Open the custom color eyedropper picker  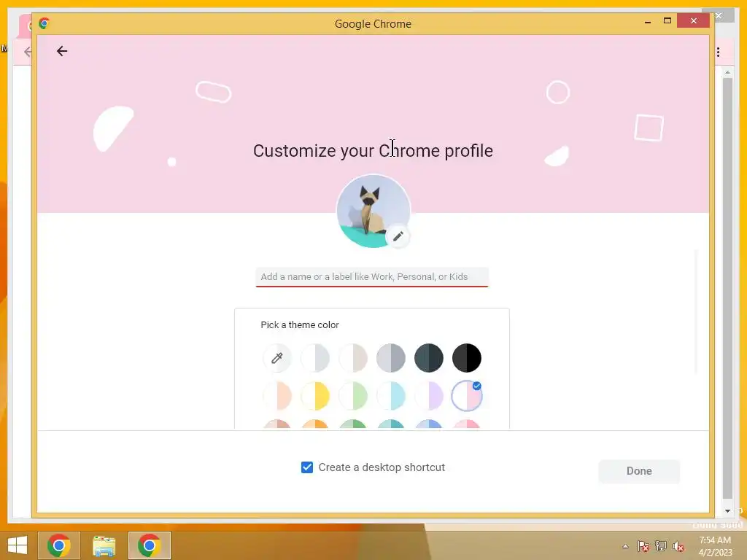(276, 357)
